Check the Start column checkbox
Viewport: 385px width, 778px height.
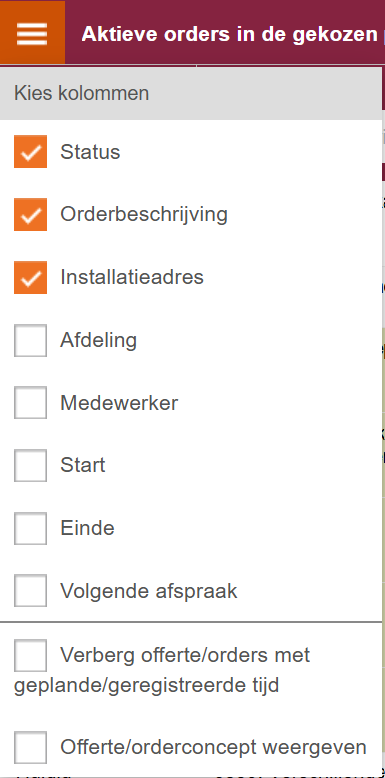point(30,465)
